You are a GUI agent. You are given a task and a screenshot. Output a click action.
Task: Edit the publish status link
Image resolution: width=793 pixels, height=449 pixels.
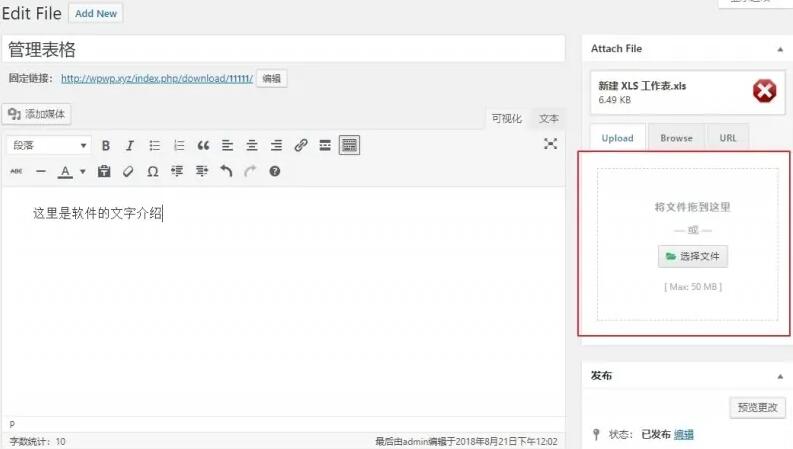pyautogui.click(x=684, y=434)
